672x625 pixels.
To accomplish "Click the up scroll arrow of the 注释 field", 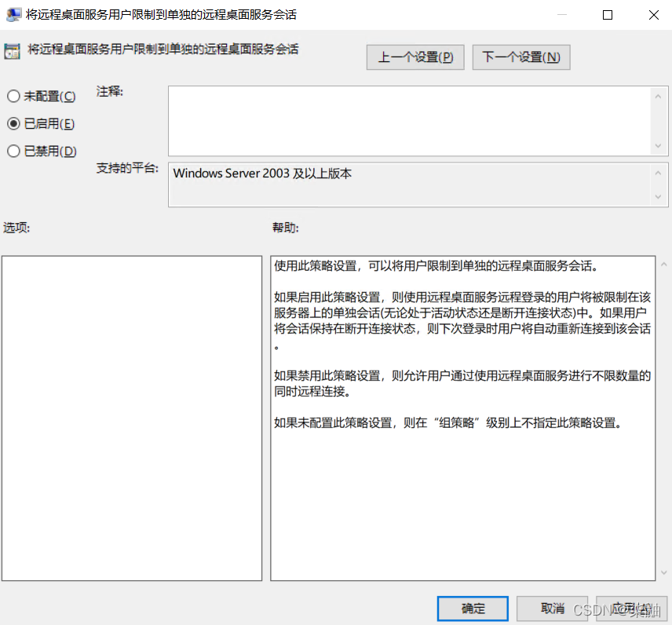I will (x=658, y=96).
